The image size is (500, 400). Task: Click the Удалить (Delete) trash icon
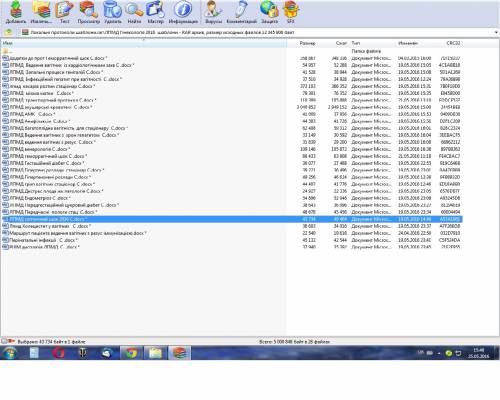[x=113, y=12]
